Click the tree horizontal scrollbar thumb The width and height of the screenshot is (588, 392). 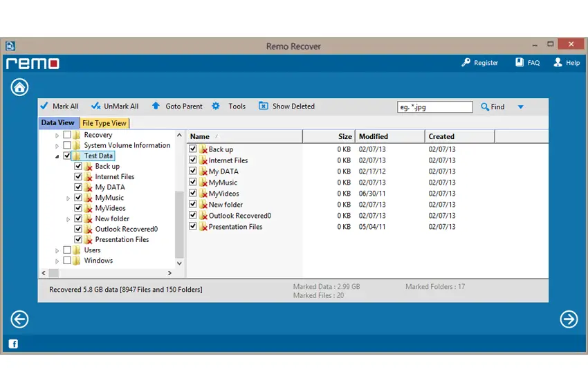(54, 273)
